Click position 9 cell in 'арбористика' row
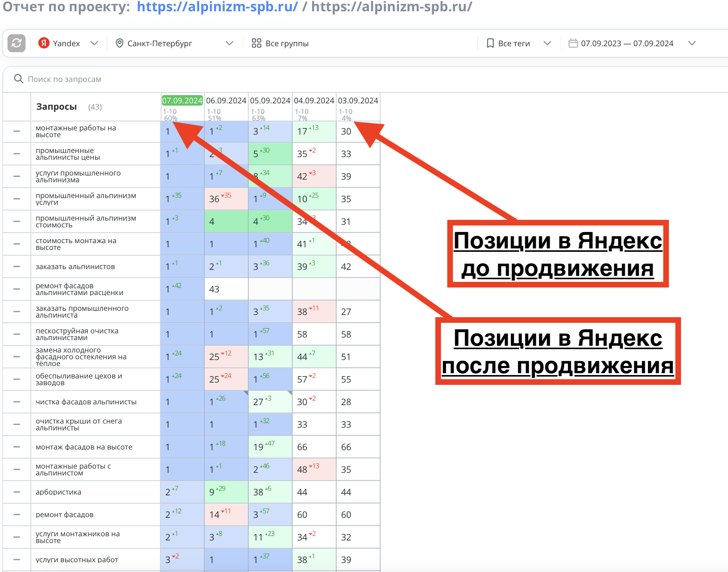This screenshot has width=728, height=572. [226, 492]
